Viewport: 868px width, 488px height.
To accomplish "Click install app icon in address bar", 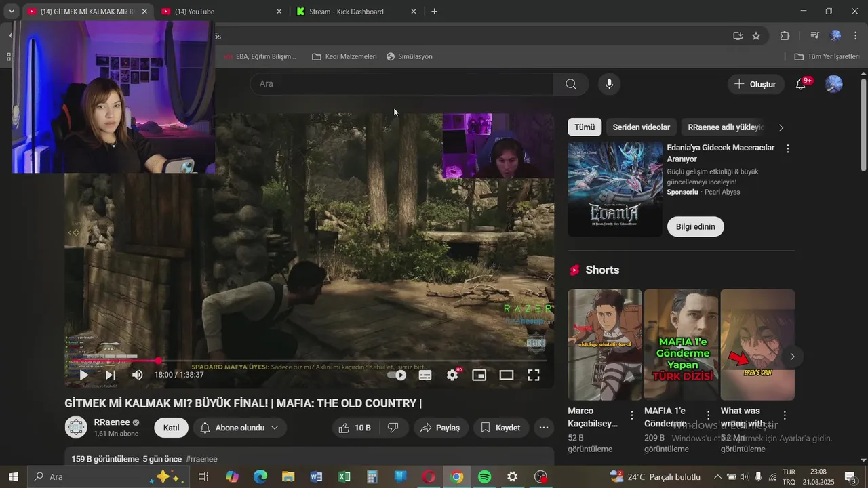I will click(x=738, y=36).
